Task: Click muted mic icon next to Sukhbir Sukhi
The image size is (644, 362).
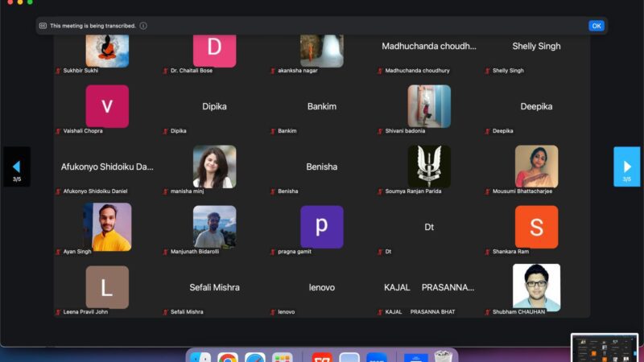Action: (58, 71)
